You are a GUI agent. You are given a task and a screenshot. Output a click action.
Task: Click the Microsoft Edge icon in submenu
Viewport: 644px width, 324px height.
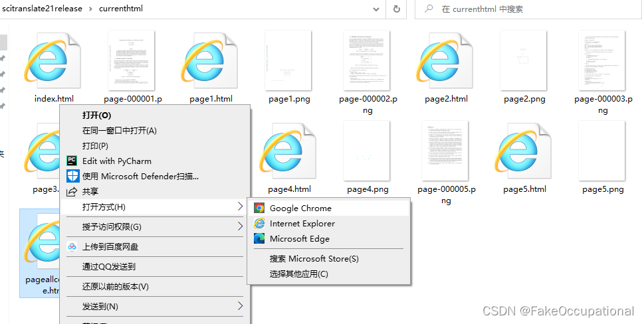click(259, 239)
